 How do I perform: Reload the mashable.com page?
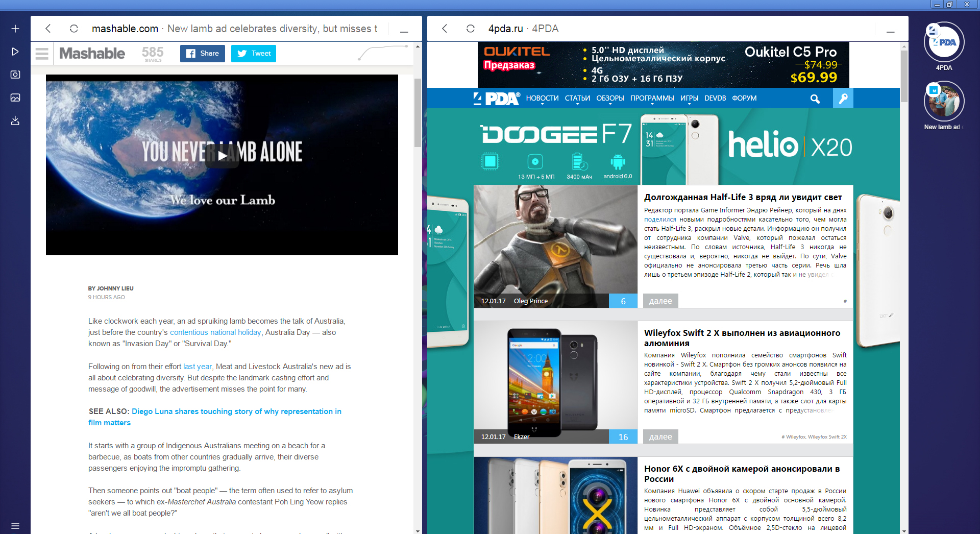click(74, 29)
